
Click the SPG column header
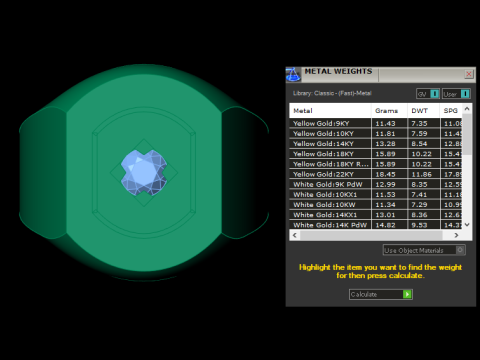coord(451,111)
